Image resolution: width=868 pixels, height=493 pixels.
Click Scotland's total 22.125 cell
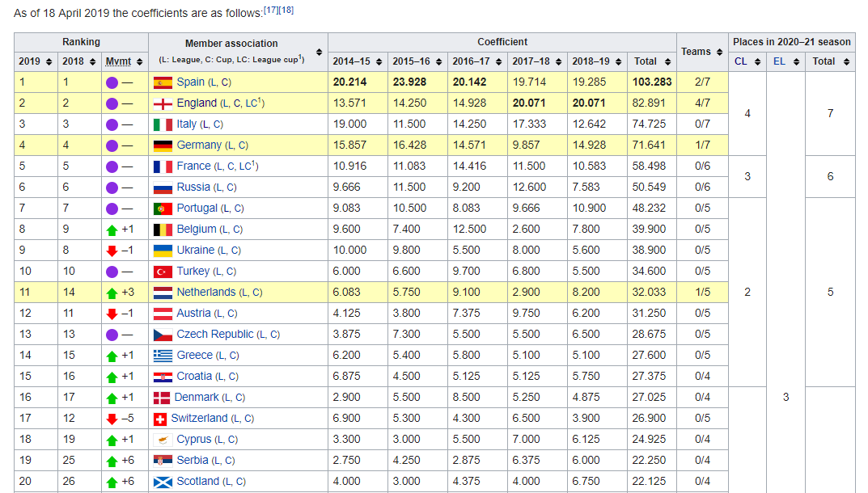click(652, 482)
